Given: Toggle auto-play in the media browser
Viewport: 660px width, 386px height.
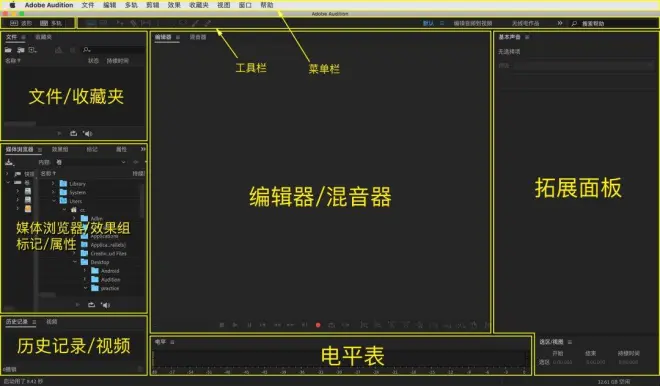Looking at the screenshot, I should tap(105, 305).
